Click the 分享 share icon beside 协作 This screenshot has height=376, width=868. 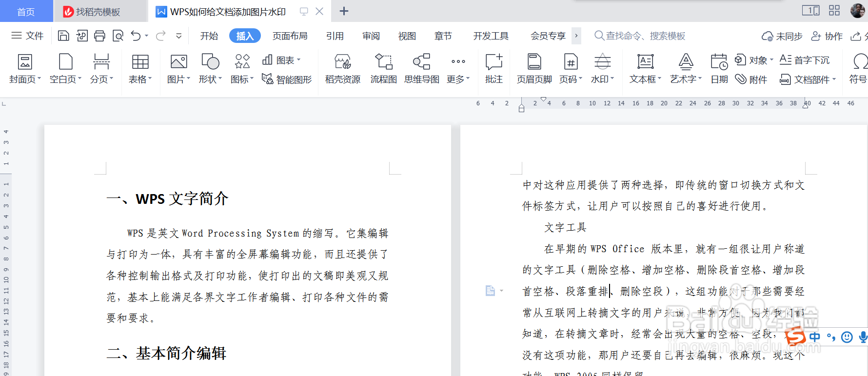856,36
